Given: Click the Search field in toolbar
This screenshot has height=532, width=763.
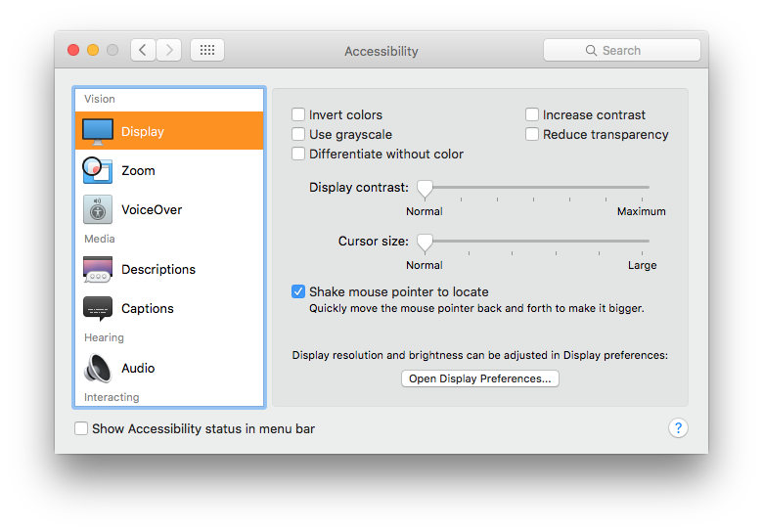Looking at the screenshot, I should coord(622,50).
